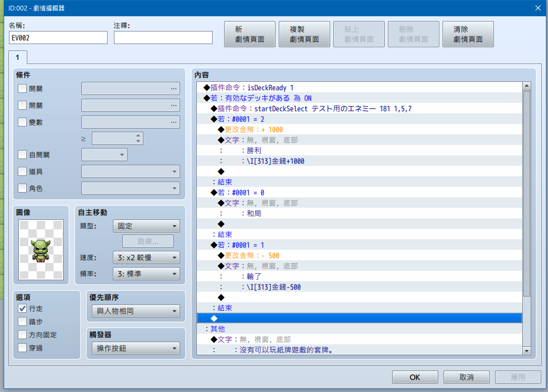Enable the 道具 item condition checkbox
548x392 pixels.
coord(23,171)
